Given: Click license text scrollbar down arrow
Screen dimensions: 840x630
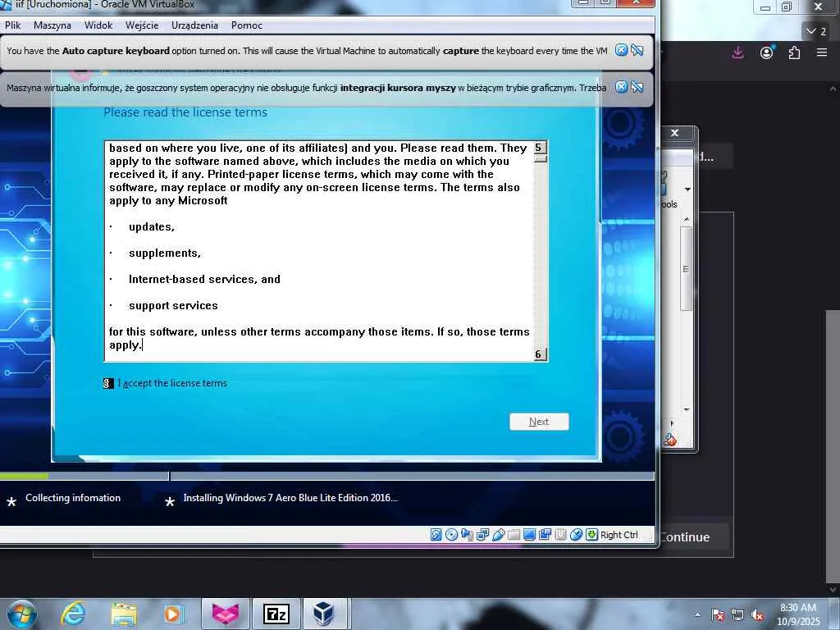Looking at the screenshot, I should coord(540,354).
